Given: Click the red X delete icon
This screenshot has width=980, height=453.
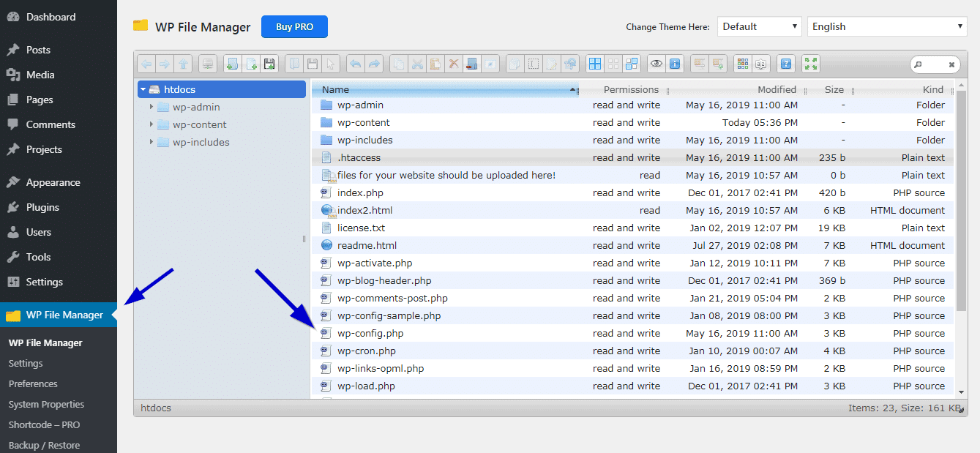Looking at the screenshot, I should (x=454, y=64).
